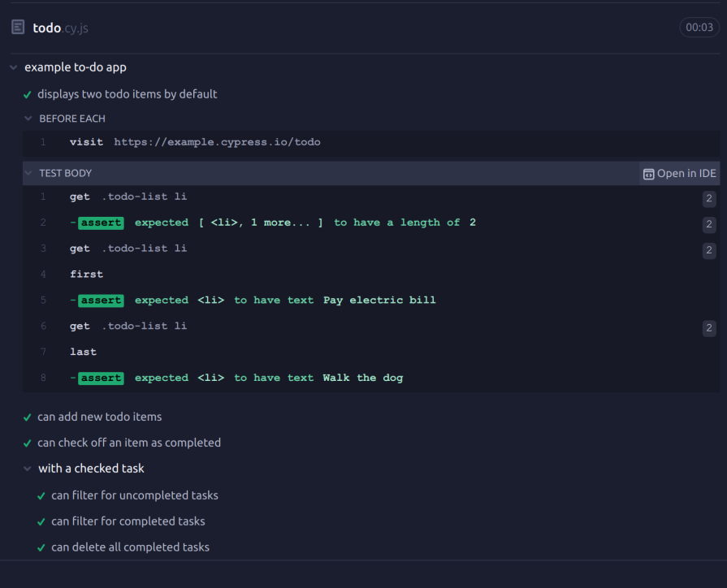Screen dimensions: 727x588
Task: Select the 'visit https://example.cypress.io/todo' command
Action: click(x=195, y=141)
